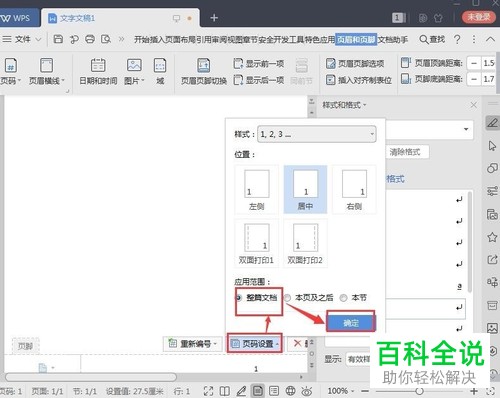This screenshot has width=500, height=398.
Task: Click 页眉页脚切换 header footer switch
Action: (204, 71)
